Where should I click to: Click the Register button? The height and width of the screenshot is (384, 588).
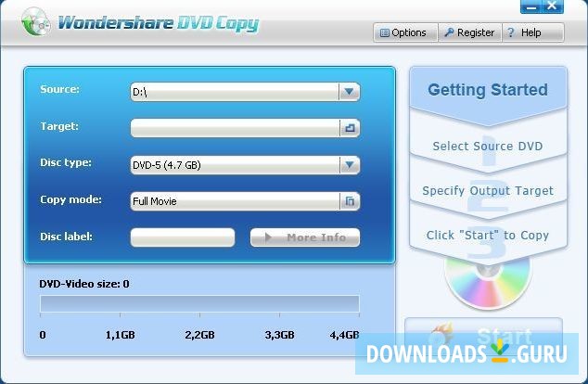point(470,32)
